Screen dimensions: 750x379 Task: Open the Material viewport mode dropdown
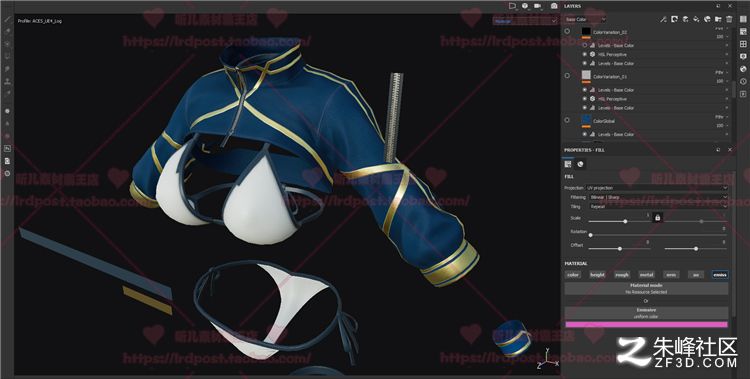tap(525, 21)
